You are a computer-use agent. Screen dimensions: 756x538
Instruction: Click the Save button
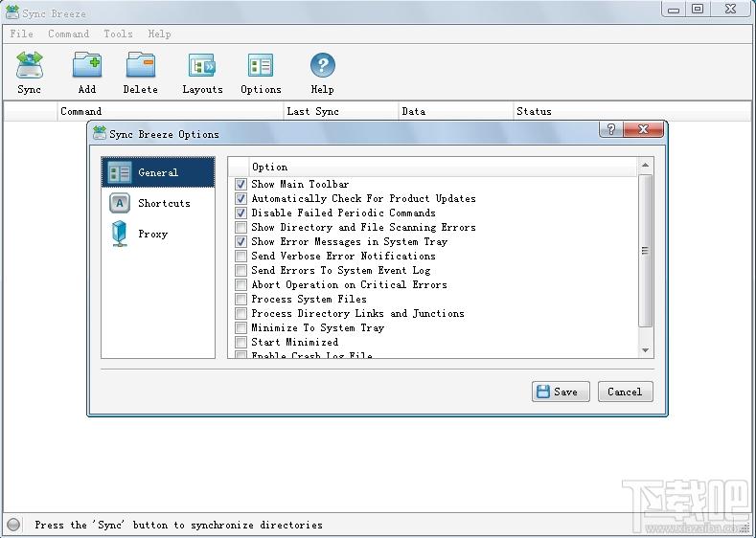[561, 392]
